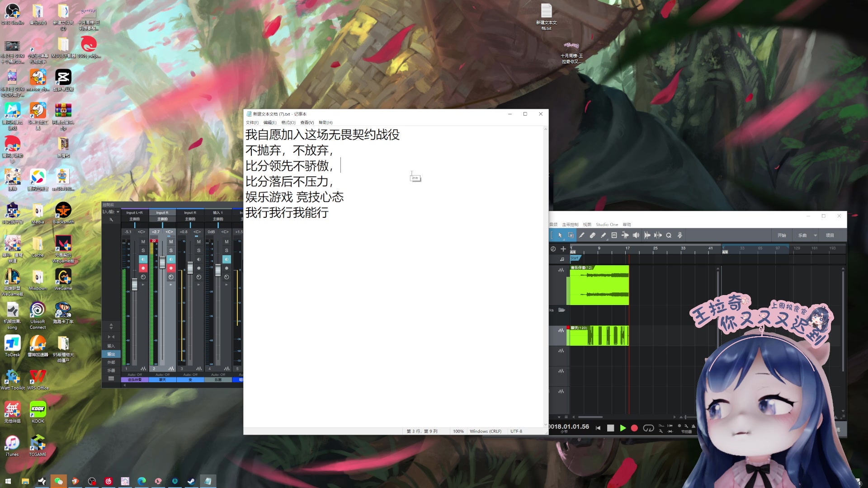Click the Mute tool icon
Screen dimensions: 868x488
pos(614,235)
